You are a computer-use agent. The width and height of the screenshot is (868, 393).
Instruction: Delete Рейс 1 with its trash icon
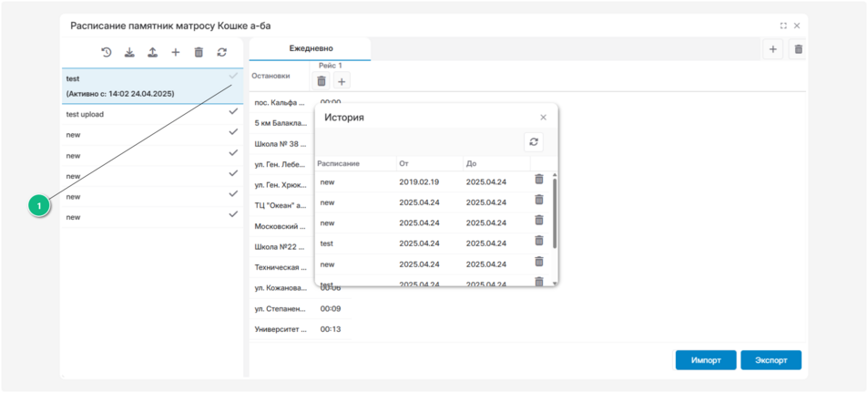pos(322,81)
